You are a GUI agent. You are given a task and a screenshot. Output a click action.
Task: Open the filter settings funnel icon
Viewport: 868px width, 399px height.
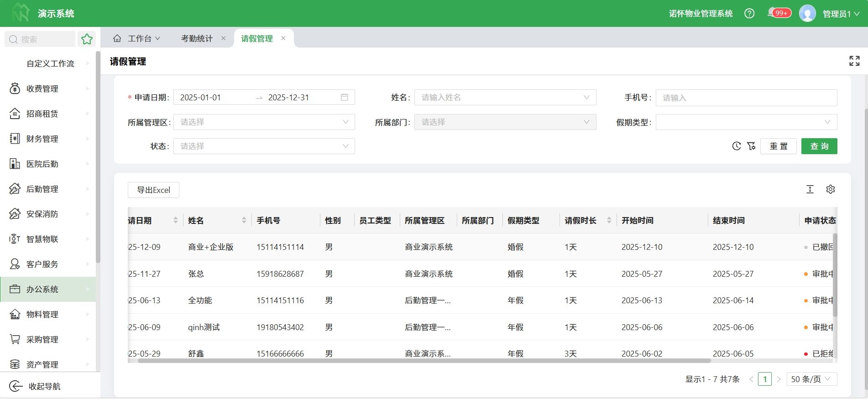[751, 146]
